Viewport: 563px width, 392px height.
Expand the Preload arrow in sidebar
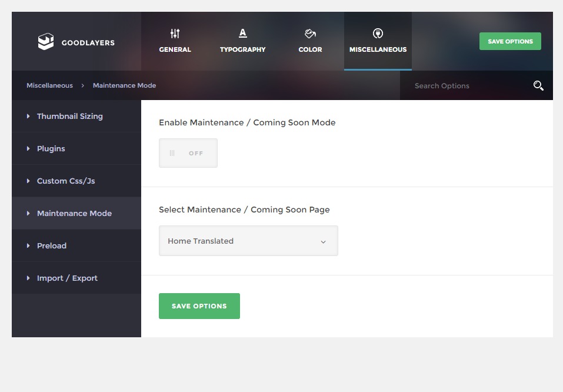tap(28, 245)
